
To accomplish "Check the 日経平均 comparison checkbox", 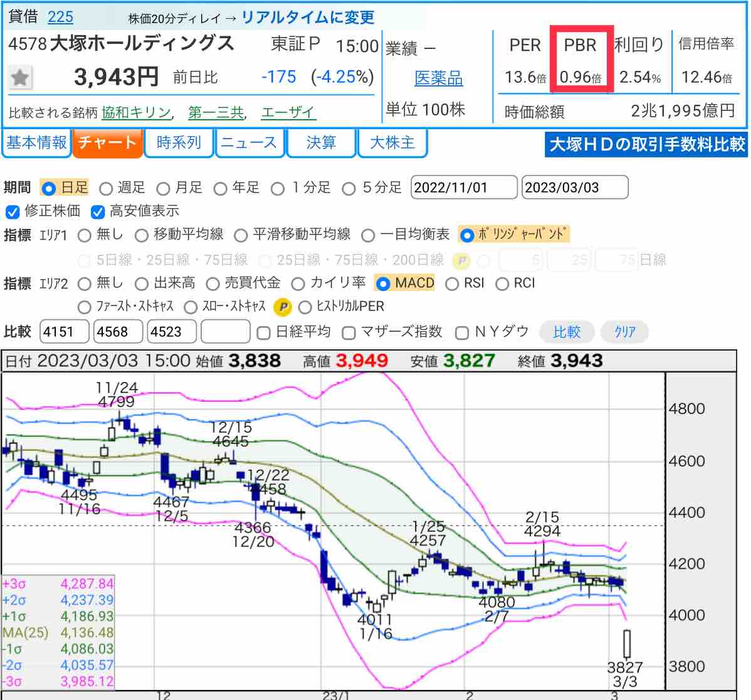I will click(x=263, y=333).
